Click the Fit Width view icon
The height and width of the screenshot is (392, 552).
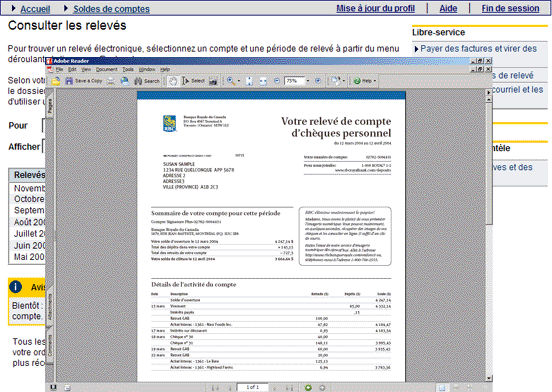(x=263, y=81)
